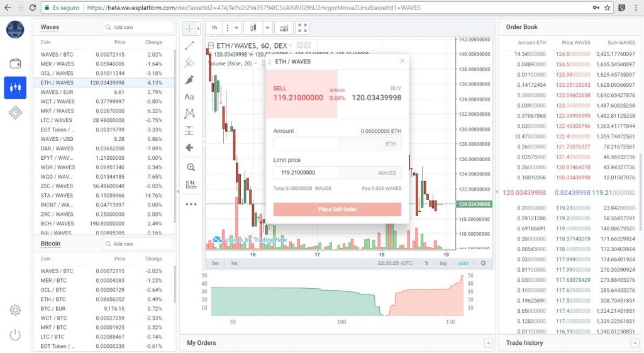This screenshot has height=353, width=644.
Task: Click the diamond token icon in sidebar
Action: (x=15, y=113)
